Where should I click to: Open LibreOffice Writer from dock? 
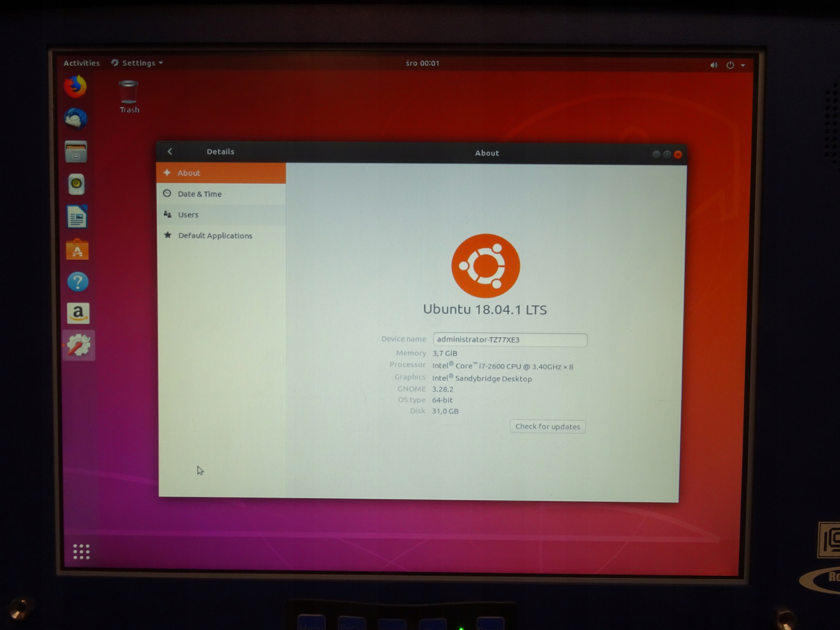point(77,217)
